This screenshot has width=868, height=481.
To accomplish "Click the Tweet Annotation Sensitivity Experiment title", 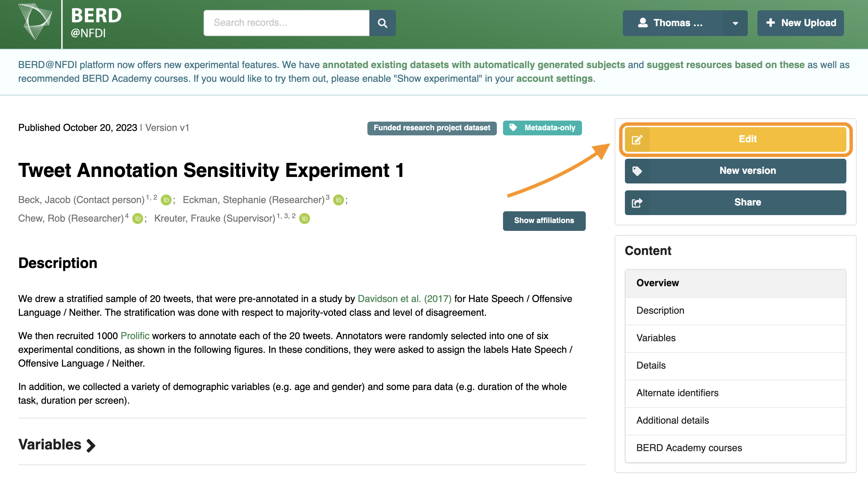I will pos(211,170).
